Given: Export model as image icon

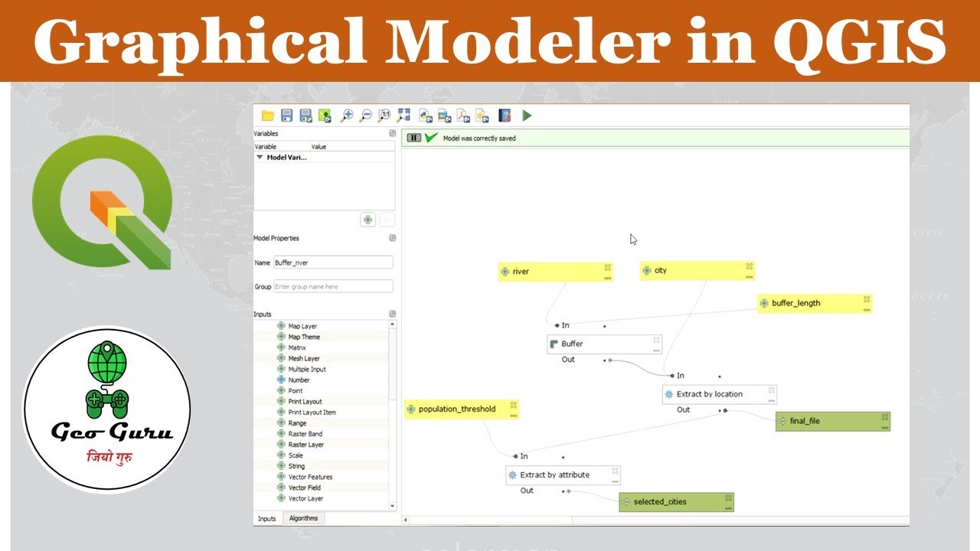Looking at the screenshot, I should coord(445,116).
